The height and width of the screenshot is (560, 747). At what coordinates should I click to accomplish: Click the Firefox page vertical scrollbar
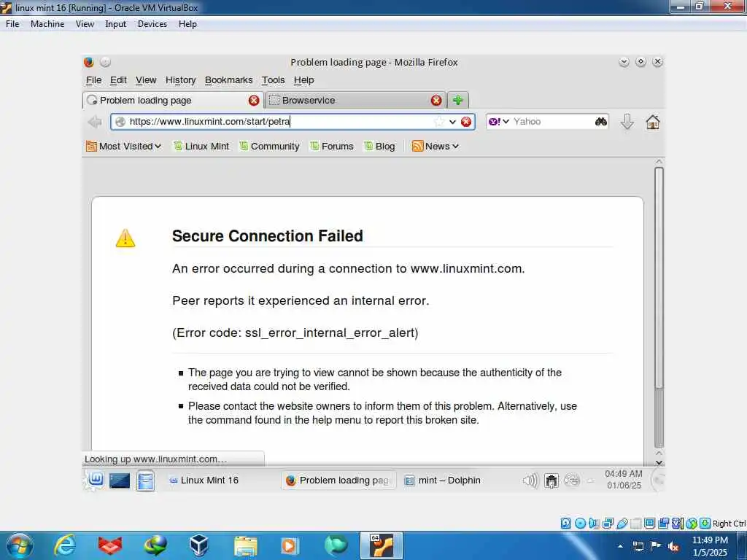click(659, 307)
